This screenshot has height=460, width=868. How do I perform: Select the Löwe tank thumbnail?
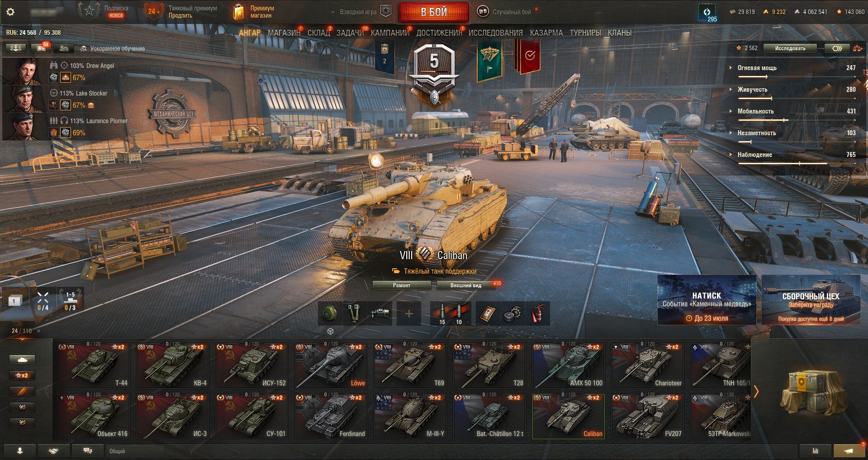point(331,365)
